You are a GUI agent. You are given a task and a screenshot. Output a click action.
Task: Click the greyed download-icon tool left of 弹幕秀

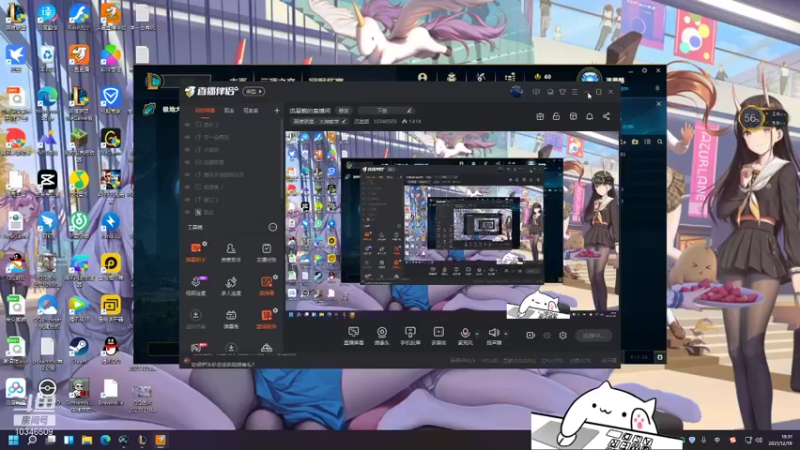[195, 319]
